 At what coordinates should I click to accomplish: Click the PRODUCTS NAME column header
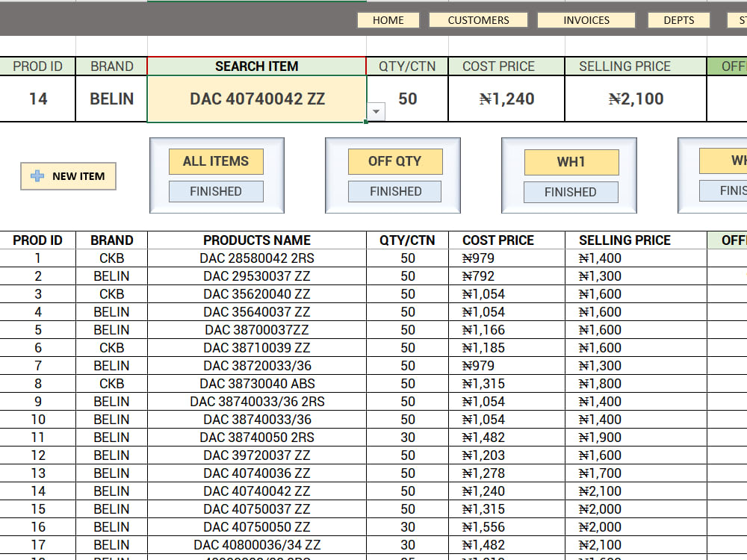(x=257, y=240)
